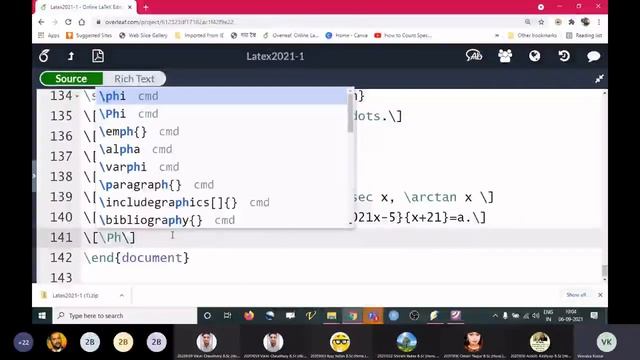Choose \bibliography{} from autocomplete list
This screenshot has width=640, height=360.
(221, 220)
